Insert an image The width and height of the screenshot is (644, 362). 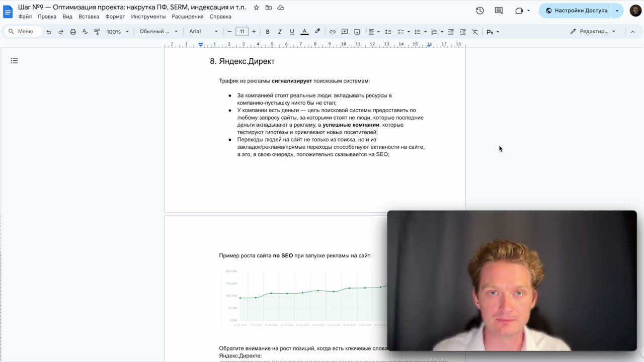tap(357, 32)
